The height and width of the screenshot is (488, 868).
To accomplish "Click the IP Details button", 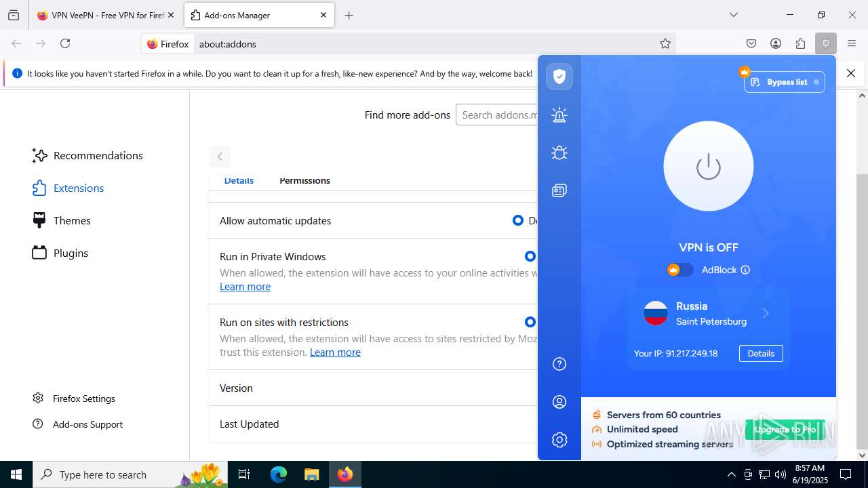I will coord(761,353).
